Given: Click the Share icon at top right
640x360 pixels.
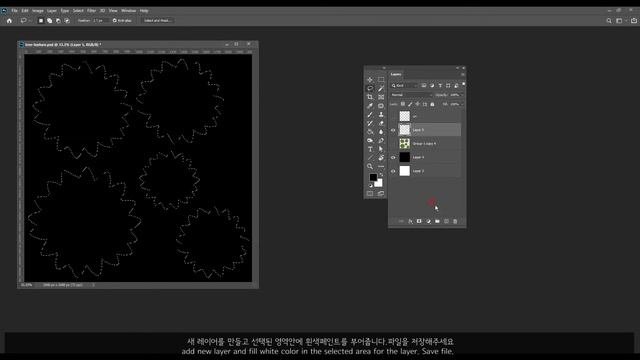Looking at the screenshot, I should pos(634,20).
